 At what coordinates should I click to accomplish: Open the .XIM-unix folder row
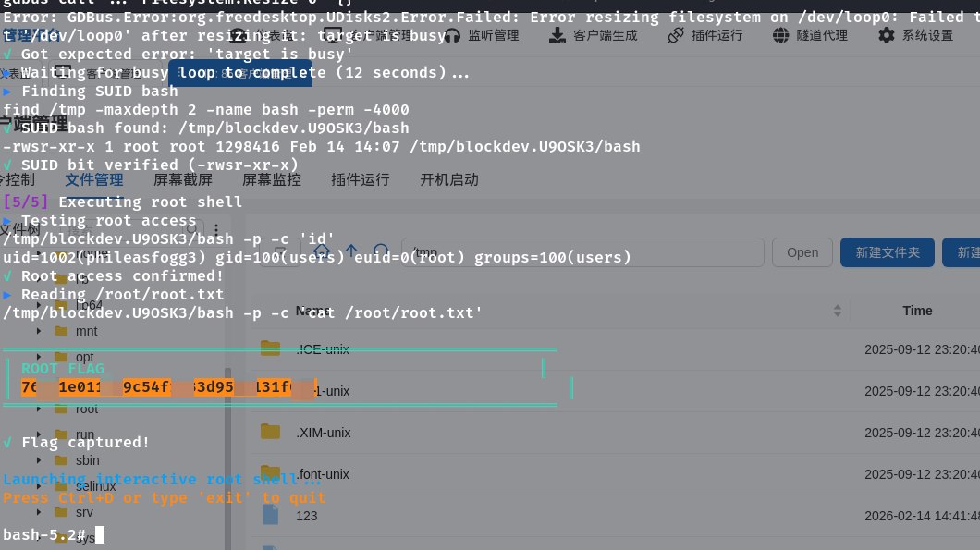pyautogui.click(x=323, y=433)
